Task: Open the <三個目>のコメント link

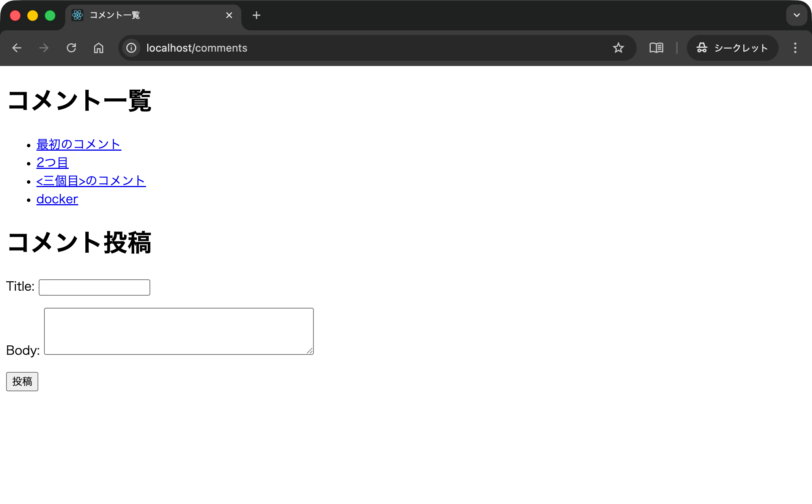Action: pyautogui.click(x=91, y=181)
